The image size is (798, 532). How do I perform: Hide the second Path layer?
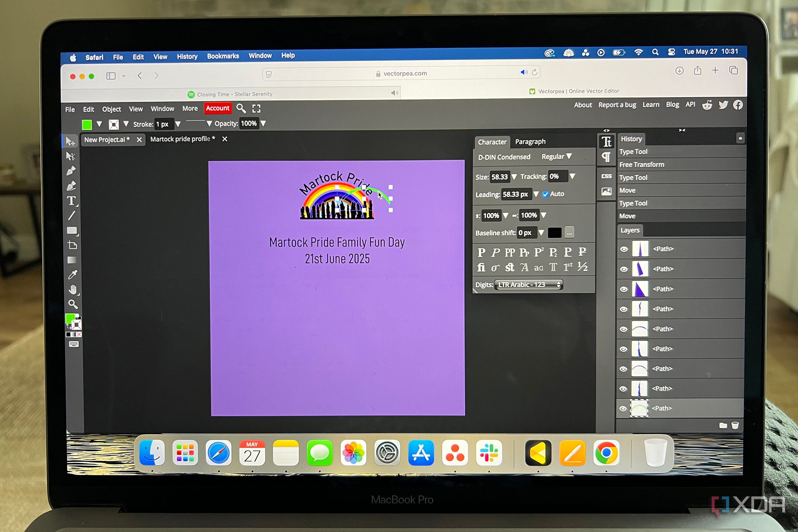coord(624,269)
